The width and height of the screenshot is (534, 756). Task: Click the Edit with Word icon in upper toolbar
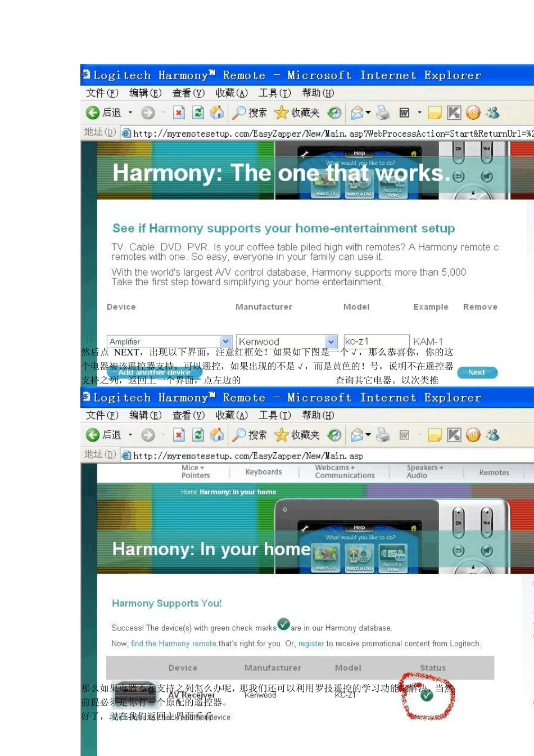click(x=404, y=113)
